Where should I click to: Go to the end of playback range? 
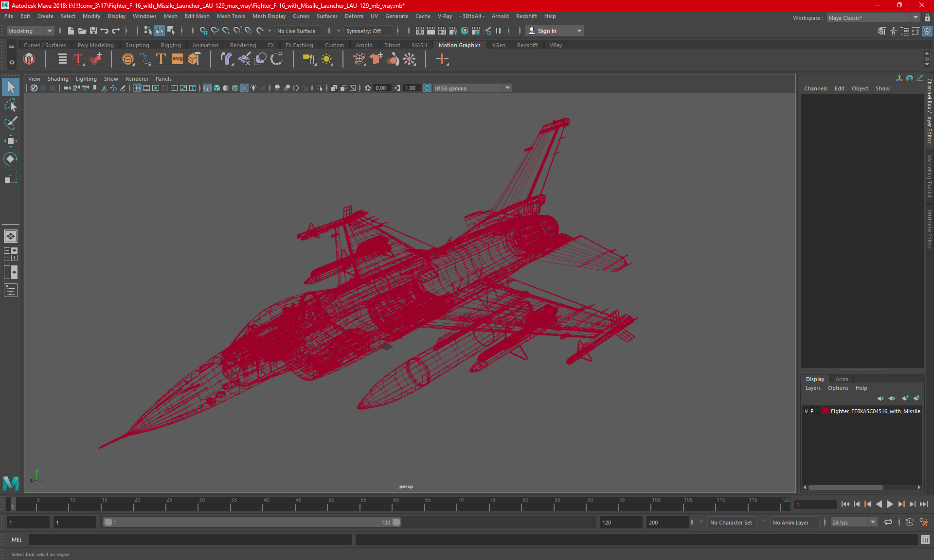click(923, 505)
